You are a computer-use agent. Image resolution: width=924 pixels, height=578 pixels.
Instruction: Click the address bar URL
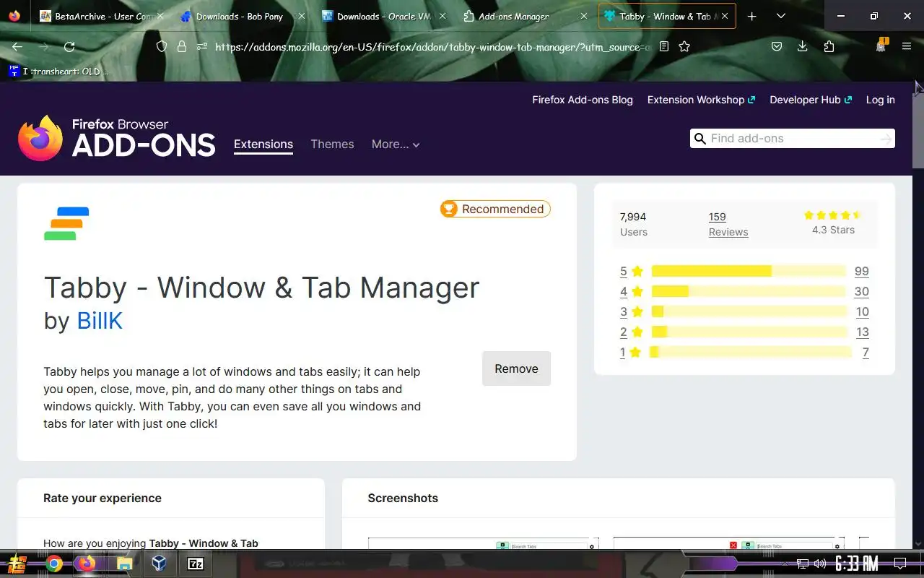pyautogui.click(x=433, y=47)
